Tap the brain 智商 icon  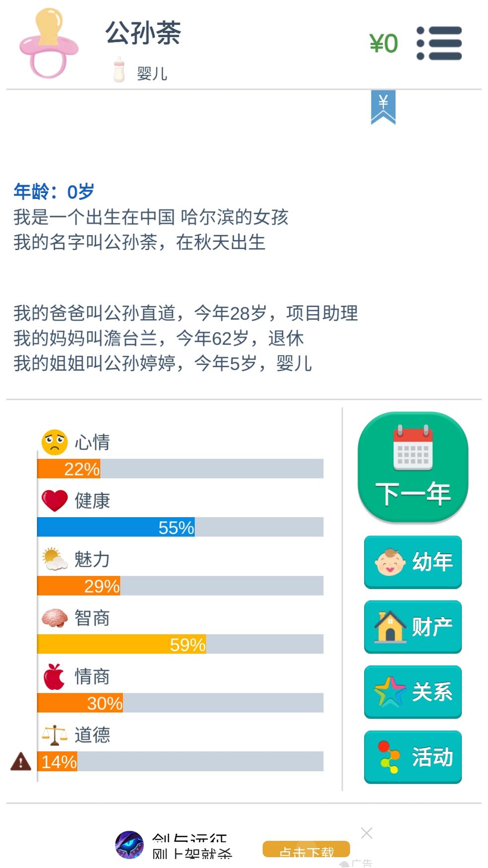[55, 618]
